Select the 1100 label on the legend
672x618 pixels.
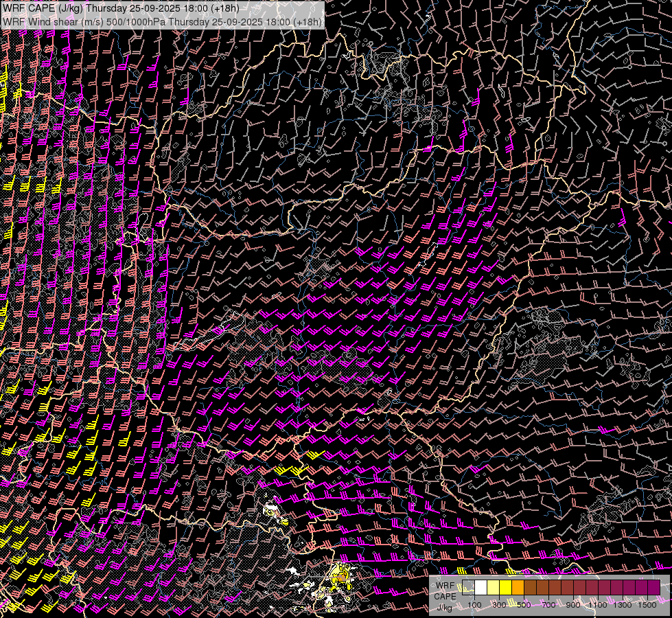point(598,605)
